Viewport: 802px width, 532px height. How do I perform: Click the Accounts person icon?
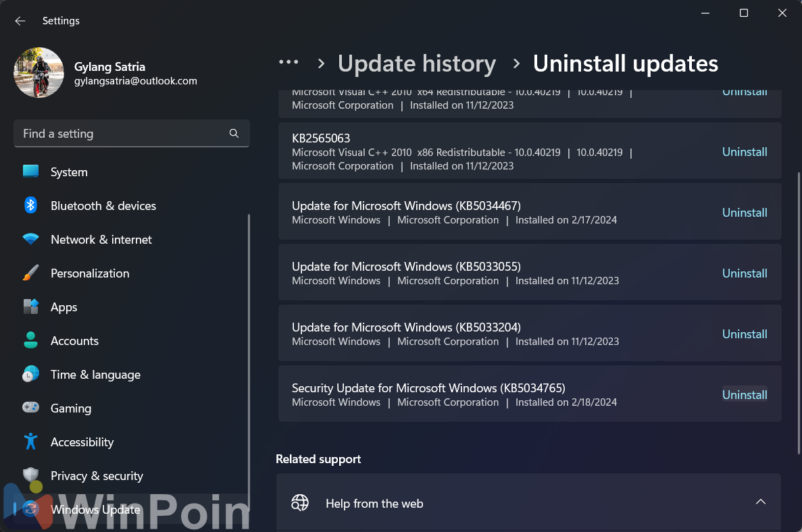[30, 340]
